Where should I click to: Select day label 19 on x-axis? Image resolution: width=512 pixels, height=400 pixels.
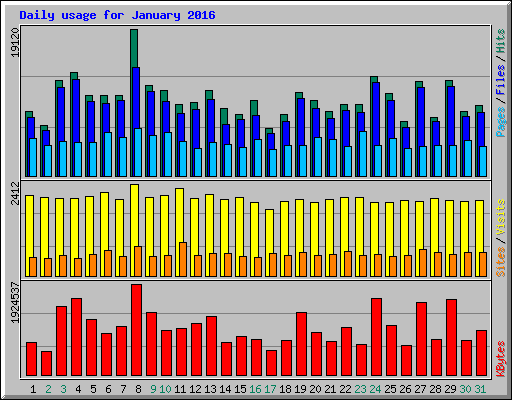click(300, 389)
